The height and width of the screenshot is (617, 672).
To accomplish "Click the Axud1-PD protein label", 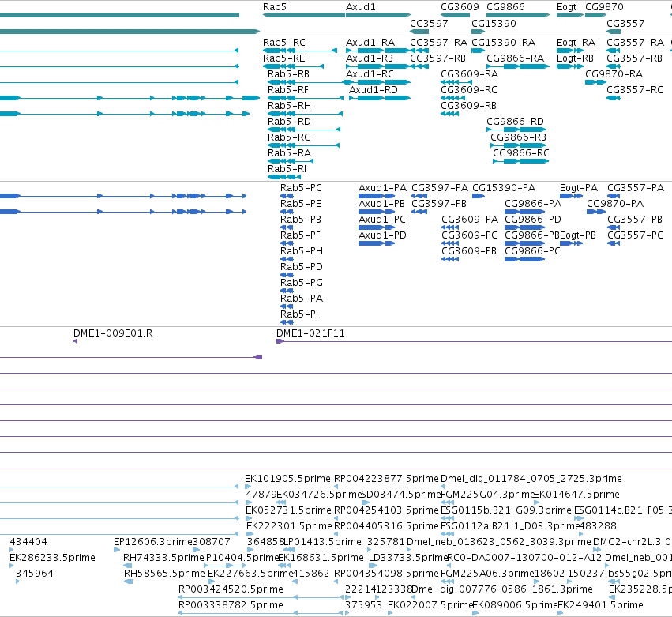I will click(382, 235).
